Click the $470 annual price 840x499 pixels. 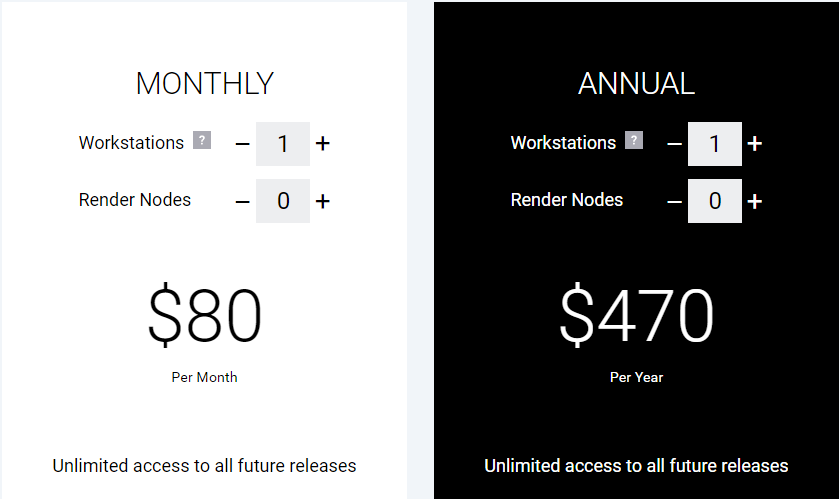coord(636,315)
